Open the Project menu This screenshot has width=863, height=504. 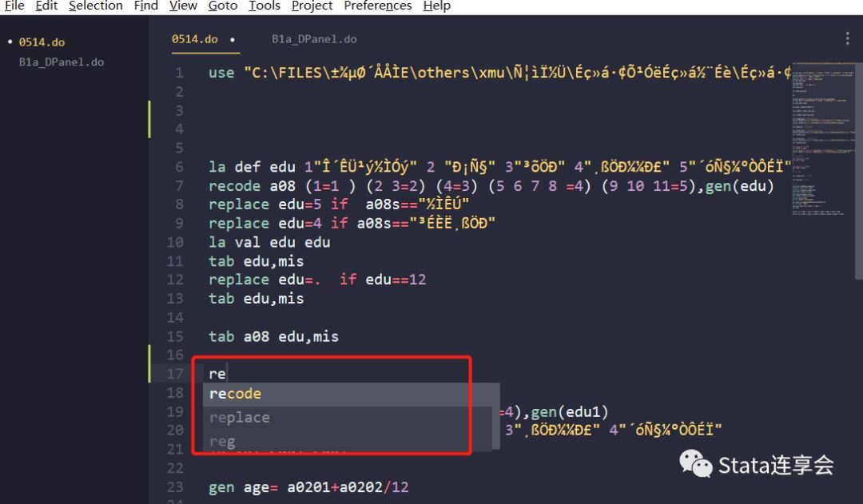311,6
